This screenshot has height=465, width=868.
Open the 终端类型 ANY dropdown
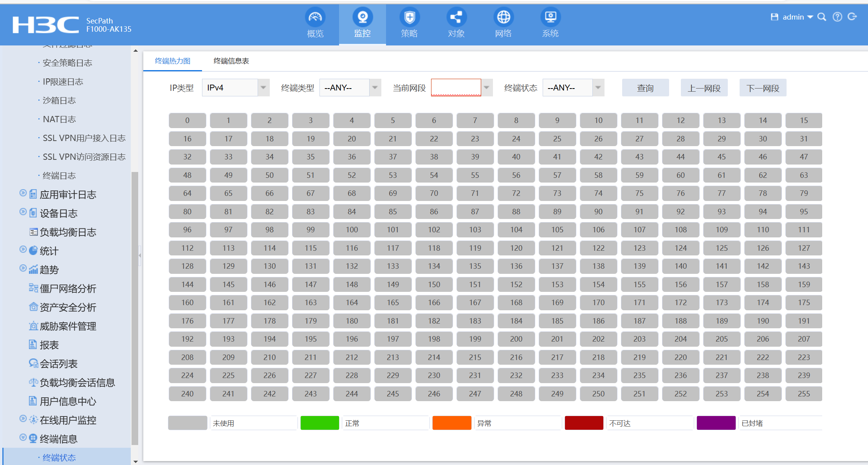tap(375, 88)
